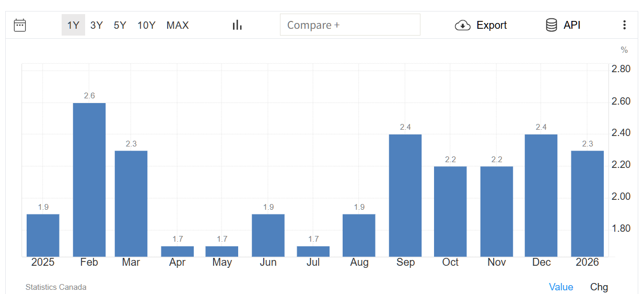Click the Jul 1.7 bar
The width and height of the screenshot is (644, 294).
(313, 251)
